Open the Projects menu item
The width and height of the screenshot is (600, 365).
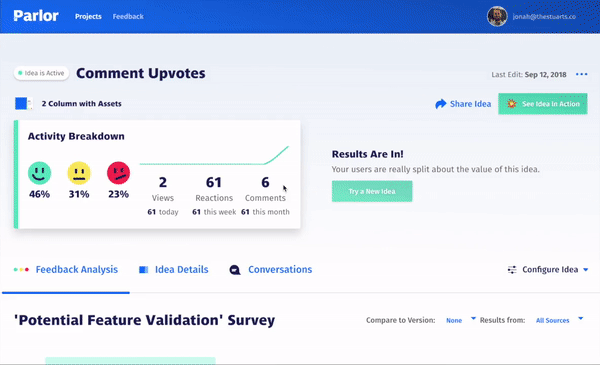click(x=88, y=16)
